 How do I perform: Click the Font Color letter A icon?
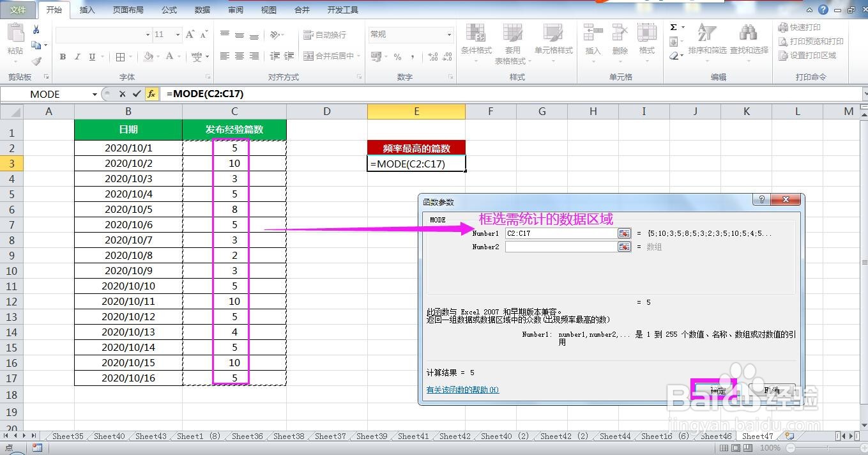[x=169, y=57]
